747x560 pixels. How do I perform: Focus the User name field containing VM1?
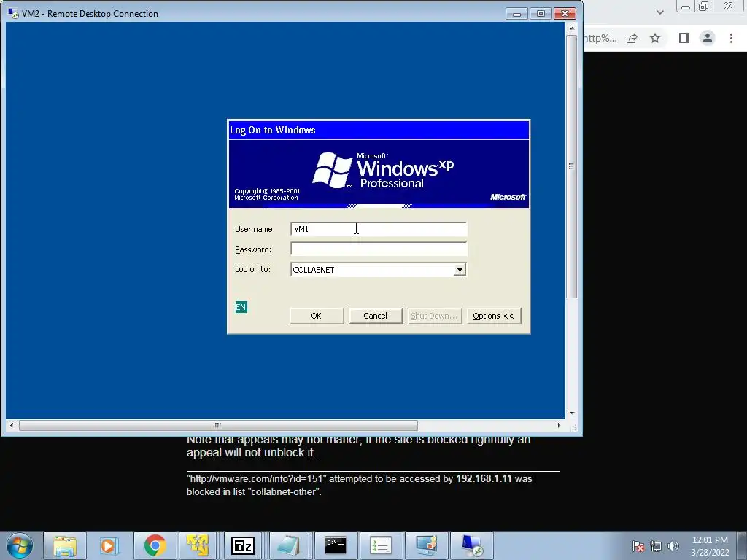coord(379,229)
